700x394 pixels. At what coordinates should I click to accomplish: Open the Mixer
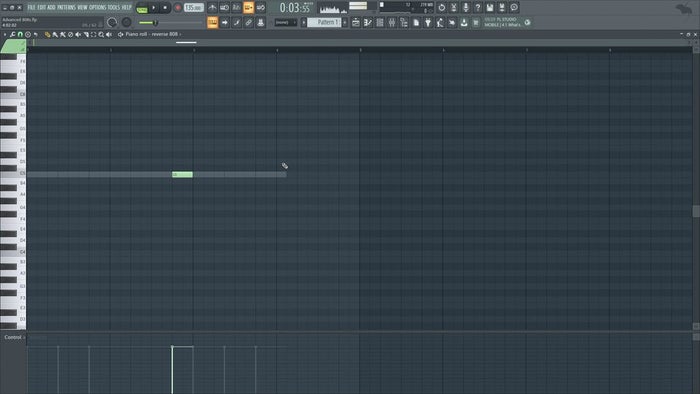[392, 22]
